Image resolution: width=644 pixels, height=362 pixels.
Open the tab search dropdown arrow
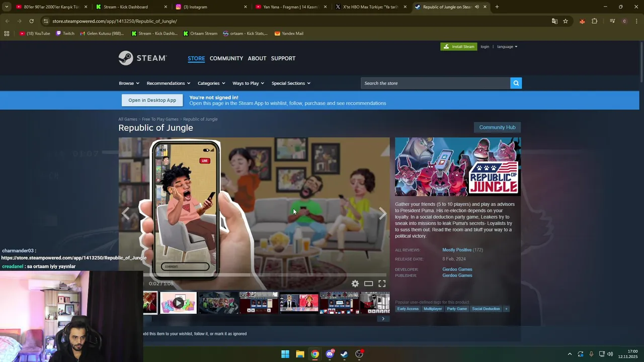(x=6, y=7)
